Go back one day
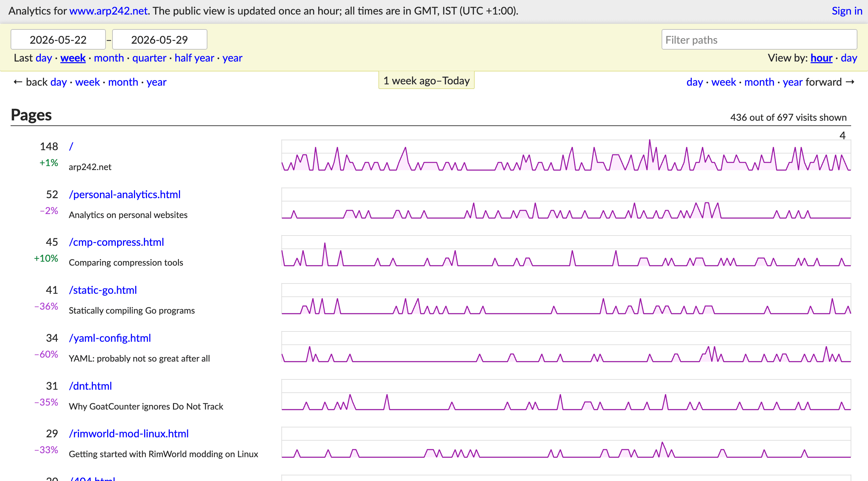This screenshot has width=868, height=481. pyautogui.click(x=59, y=82)
